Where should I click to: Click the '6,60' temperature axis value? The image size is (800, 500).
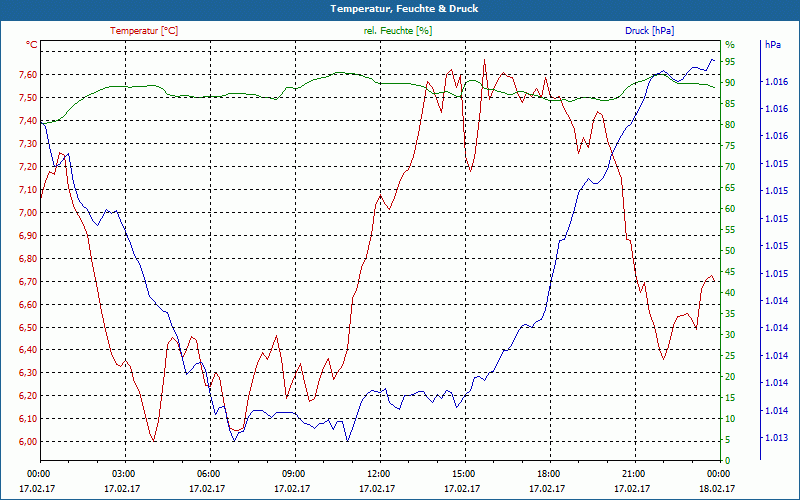(28, 305)
